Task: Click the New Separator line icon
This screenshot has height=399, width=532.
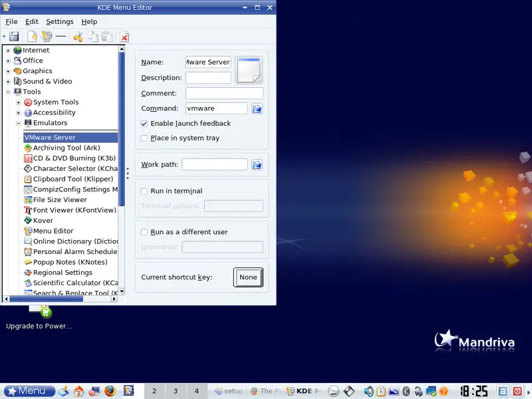Action: pyautogui.click(x=61, y=37)
